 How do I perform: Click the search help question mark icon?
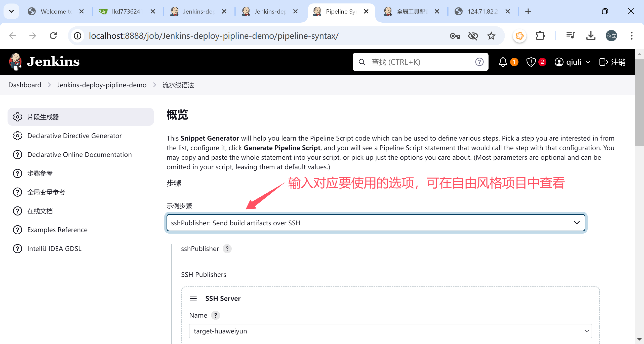click(479, 62)
